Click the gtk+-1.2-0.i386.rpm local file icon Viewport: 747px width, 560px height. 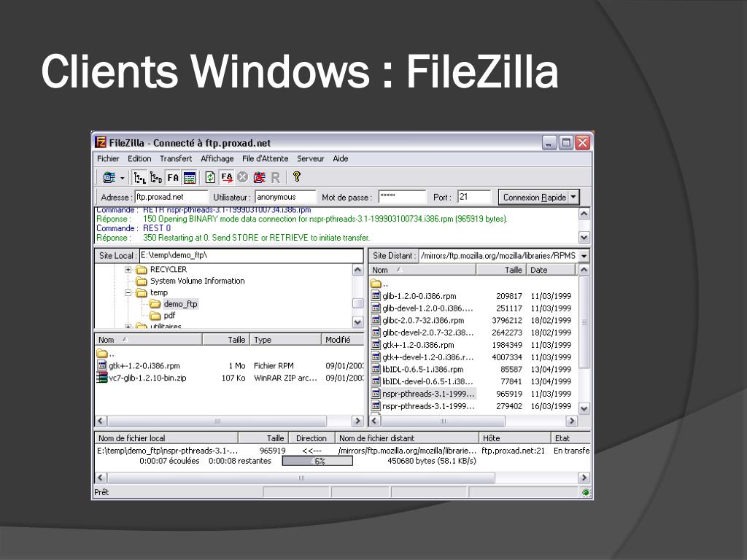pyautogui.click(x=102, y=365)
